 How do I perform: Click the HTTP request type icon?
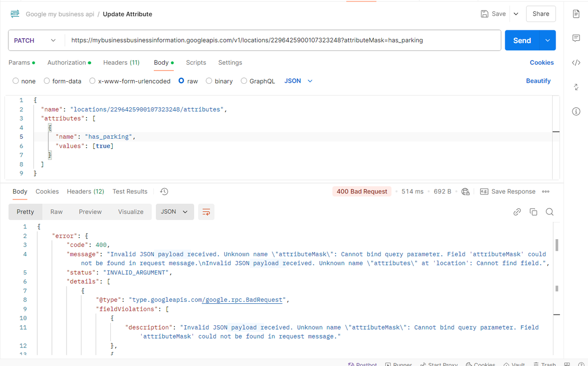click(15, 14)
